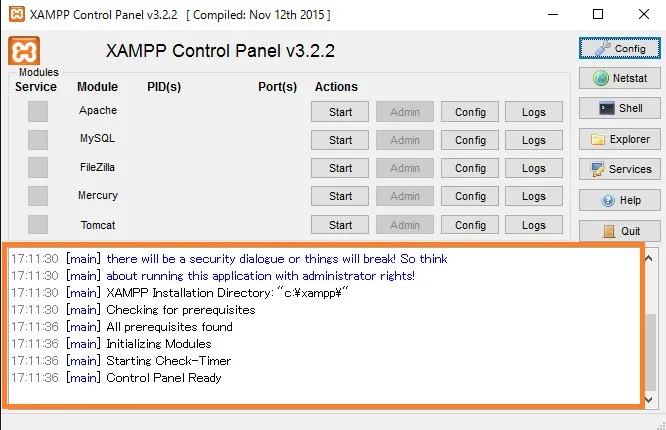Click the Help button with question icon
The image size is (666, 430).
pos(618,200)
